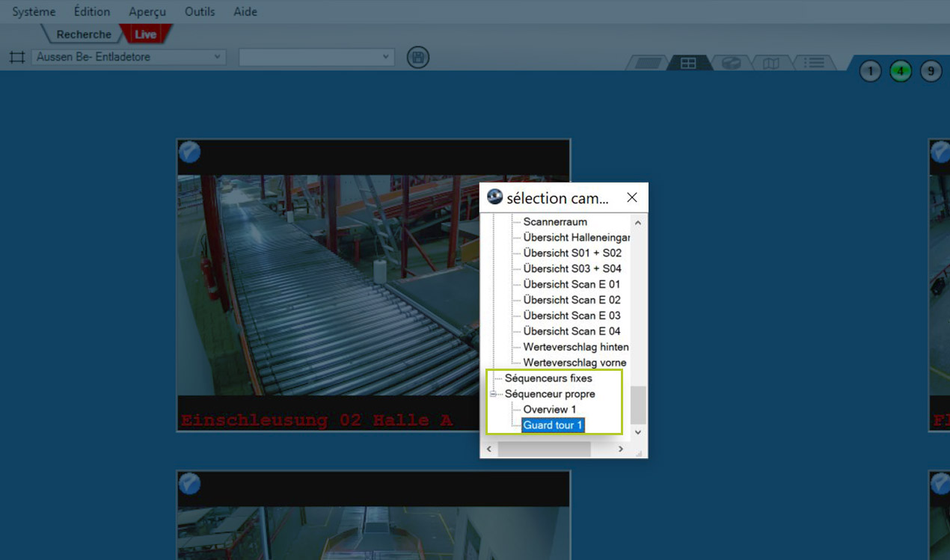The height and width of the screenshot is (560, 950).
Task: Close the sélection cam dialog
Action: (632, 197)
